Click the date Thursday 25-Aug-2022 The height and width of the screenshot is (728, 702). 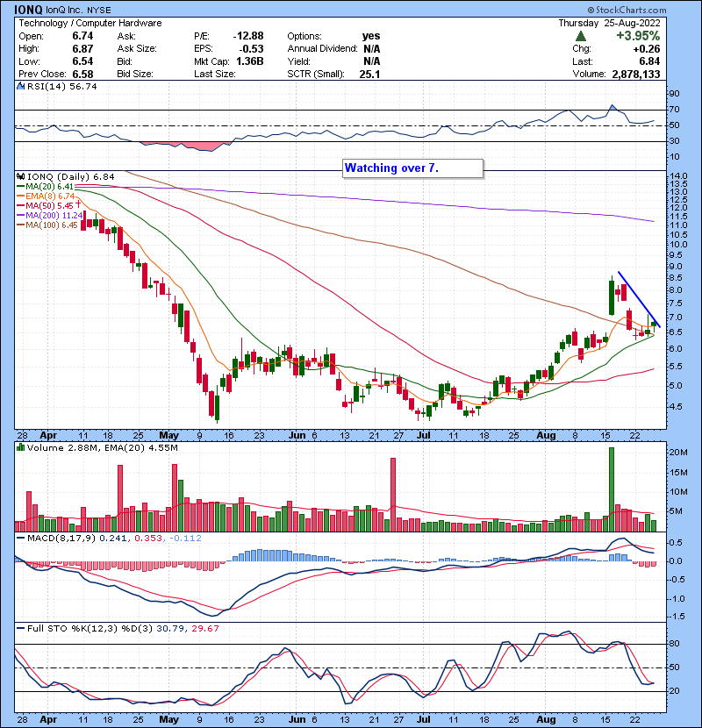coord(609,23)
